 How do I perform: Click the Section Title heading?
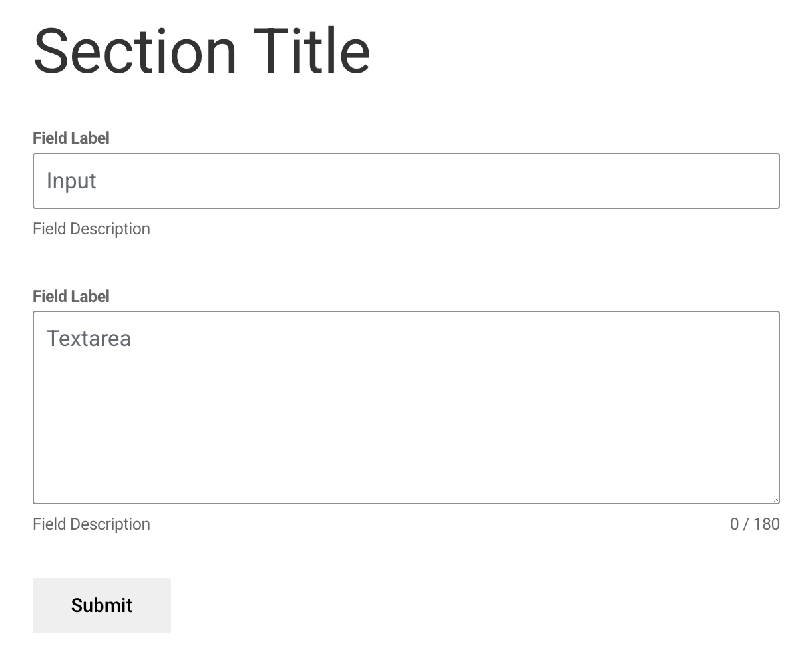click(202, 50)
